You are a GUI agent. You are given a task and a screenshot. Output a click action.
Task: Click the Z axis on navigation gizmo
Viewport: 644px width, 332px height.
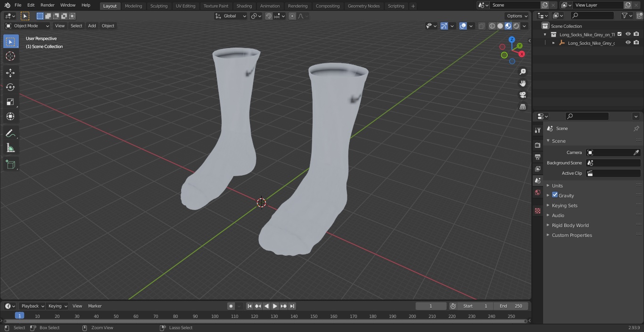pos(512,40)
